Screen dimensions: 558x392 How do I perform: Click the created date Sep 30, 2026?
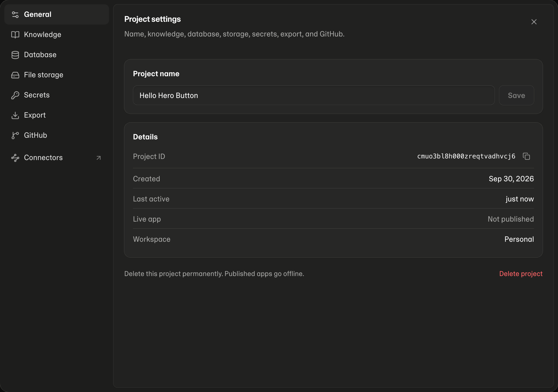click(x=511, y=179)
